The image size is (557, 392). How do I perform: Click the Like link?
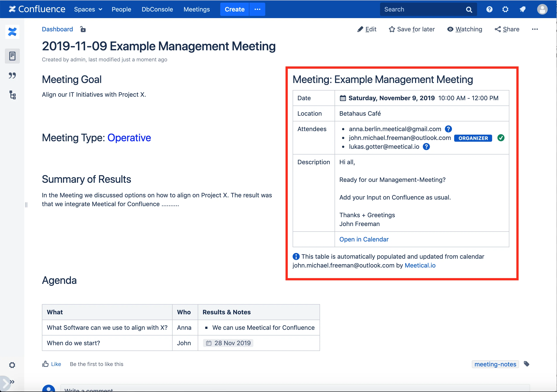pyautogui.click(x=56, y=364)
